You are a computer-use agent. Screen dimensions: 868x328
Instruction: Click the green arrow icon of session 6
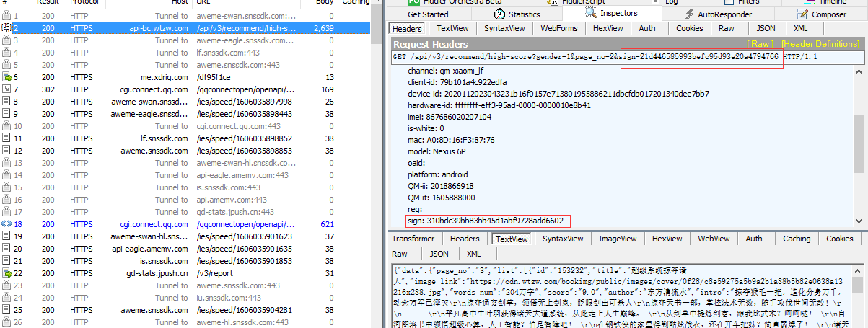tap(7, 76)
